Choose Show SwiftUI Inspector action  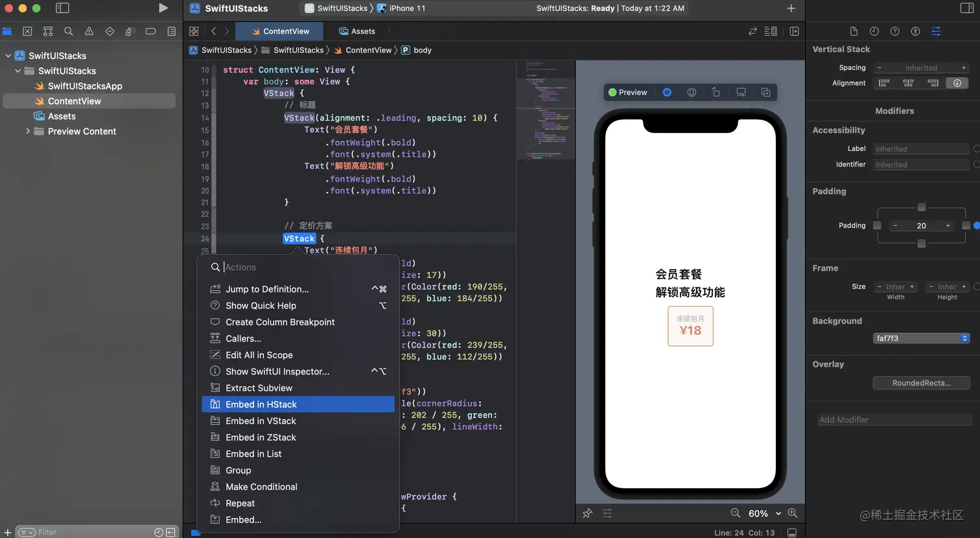[x=298, y=371]
